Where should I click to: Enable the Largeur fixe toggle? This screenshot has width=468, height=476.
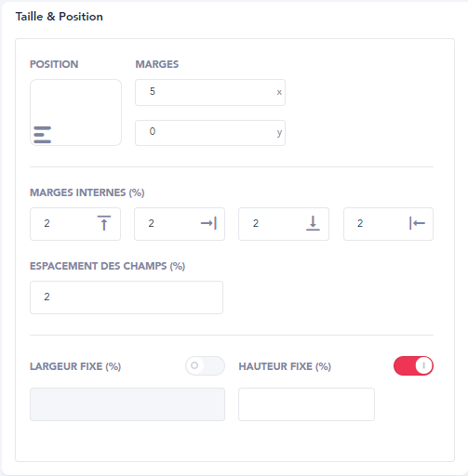tap(205, 365)
